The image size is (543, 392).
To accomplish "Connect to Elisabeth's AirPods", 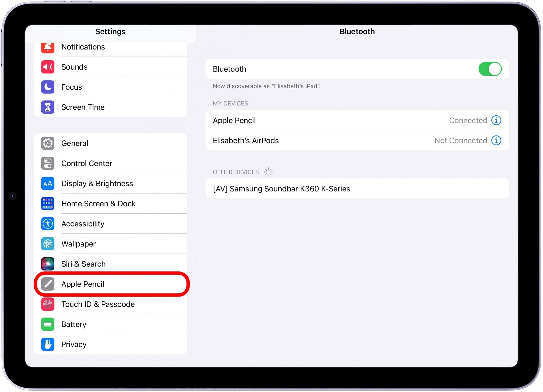I will click(x=357, y=140).
